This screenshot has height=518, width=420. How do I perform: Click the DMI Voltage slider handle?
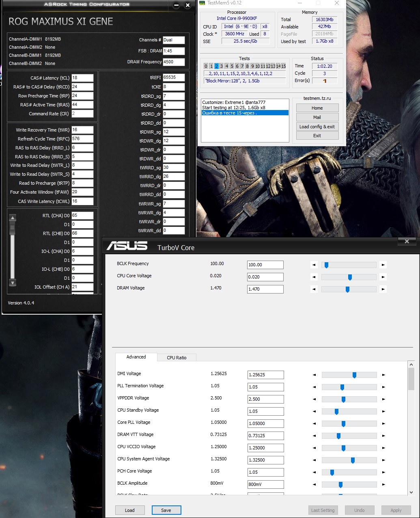[x=354, y=375]
